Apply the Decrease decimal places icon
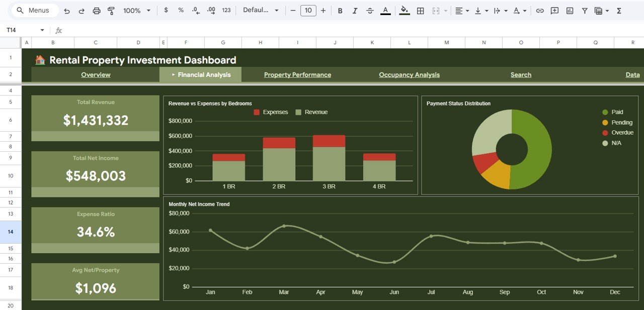The width and height of the screenshot is (644, 310). 196,10
